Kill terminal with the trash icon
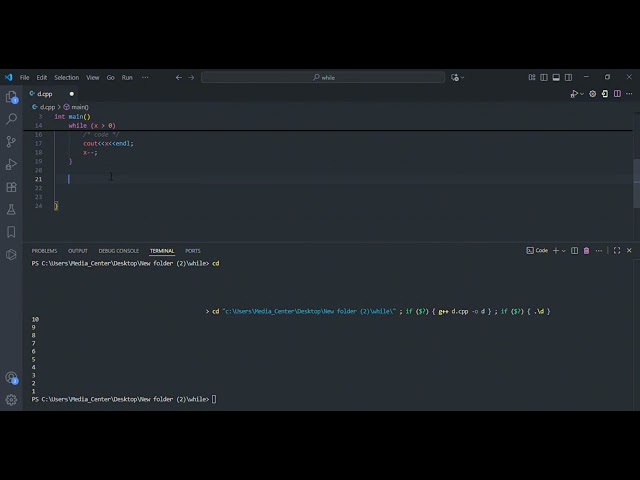The width and height of the screenshot is (640, 480). coord(587,251)
